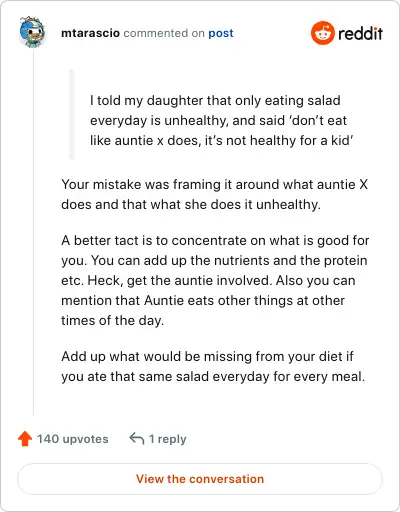Click the quoted 'I told my daughter' text
Viewport: 400px width, 512px height.
tap(222, 120)
